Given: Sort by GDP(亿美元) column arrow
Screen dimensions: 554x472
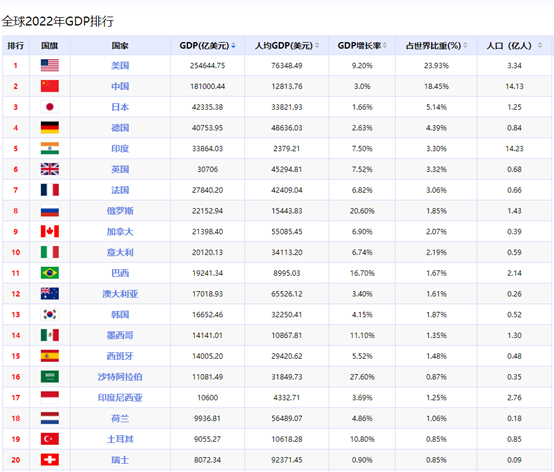Looking at the screenshot, I should [x=234, y=46].
